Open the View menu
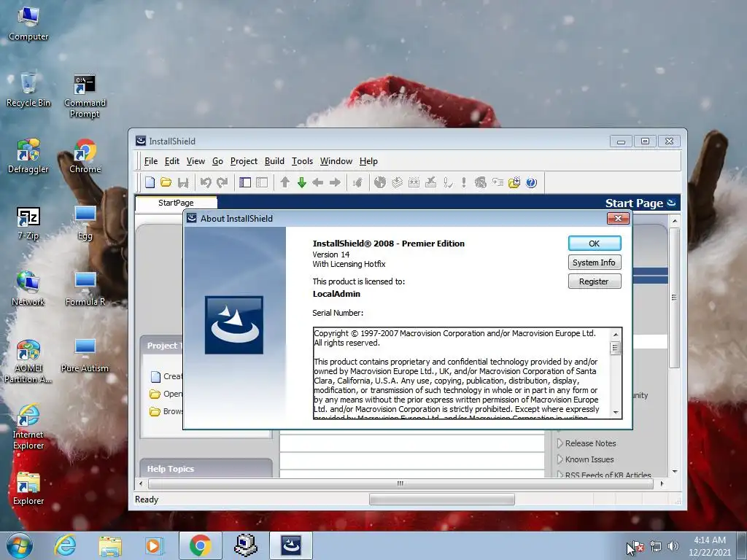The height and width of the screenshot is (560, 747). click(196, 161)
